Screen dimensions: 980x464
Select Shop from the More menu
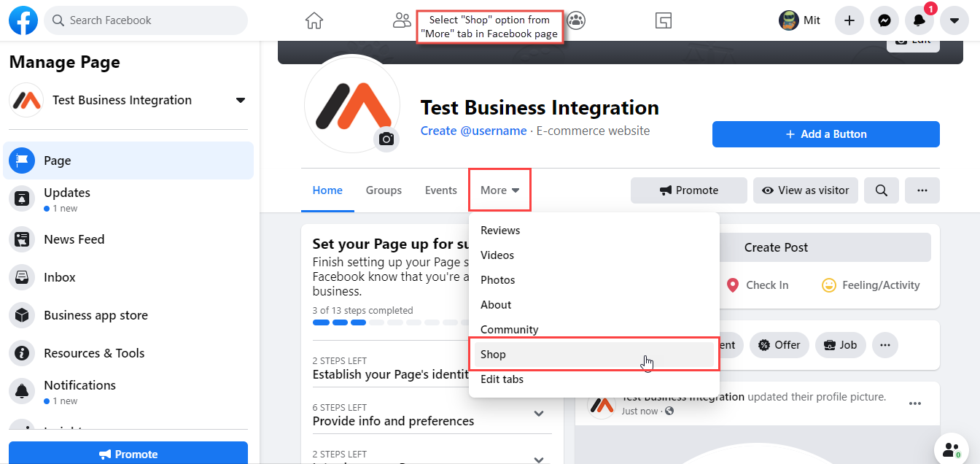click(x=594, y=355)
